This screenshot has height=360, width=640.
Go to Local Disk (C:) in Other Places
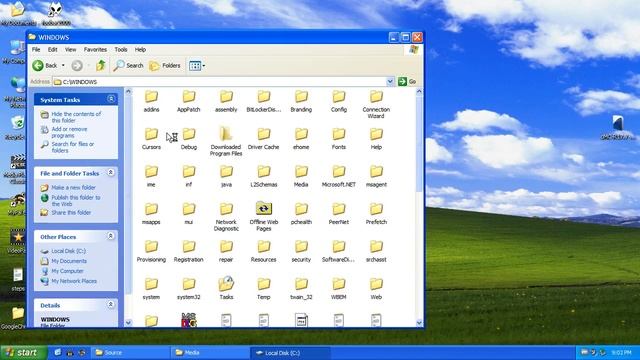[69, 251]
